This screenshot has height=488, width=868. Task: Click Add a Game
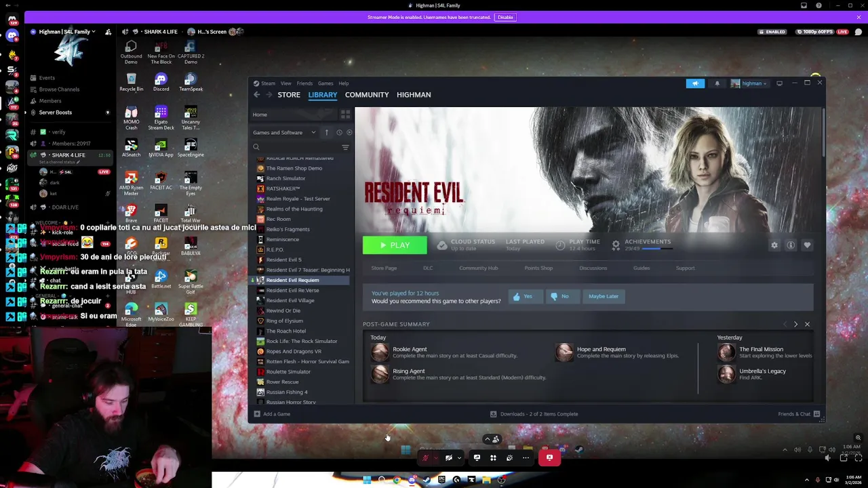(272, 414)
